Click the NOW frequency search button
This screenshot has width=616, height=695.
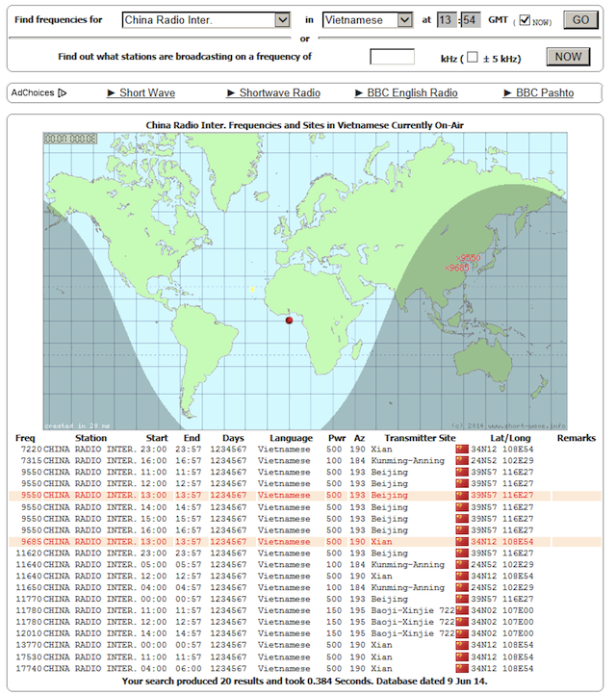568,57
